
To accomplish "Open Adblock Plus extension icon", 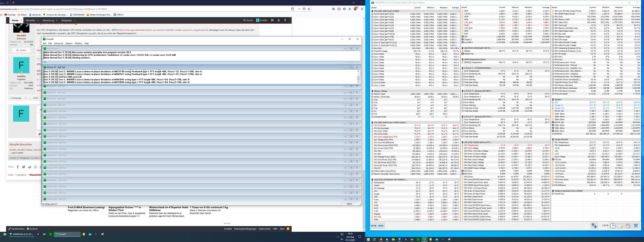I will [x=355, y=9].
